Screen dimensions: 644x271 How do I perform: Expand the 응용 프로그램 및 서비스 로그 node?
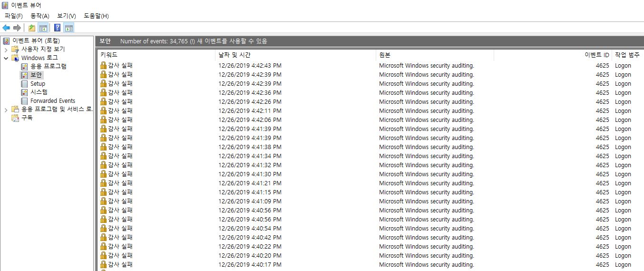point(6,110)
